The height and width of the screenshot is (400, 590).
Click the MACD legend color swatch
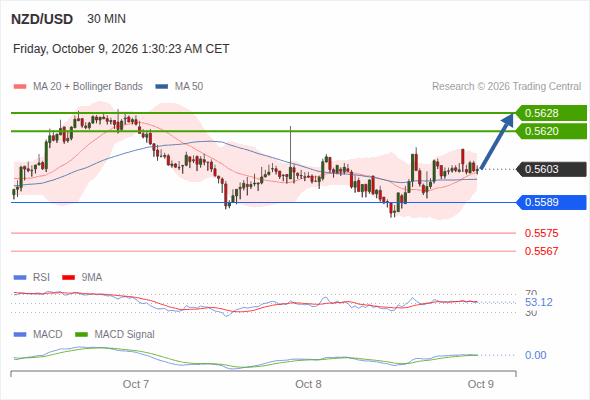pyautogui.click(x=20, y=335)
